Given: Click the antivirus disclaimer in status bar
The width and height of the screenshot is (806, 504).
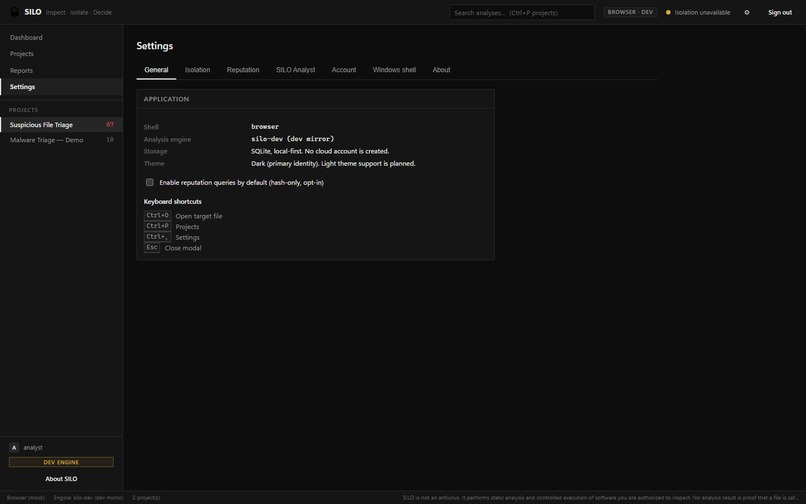Looking at the screenshot, I should point(600,498).
